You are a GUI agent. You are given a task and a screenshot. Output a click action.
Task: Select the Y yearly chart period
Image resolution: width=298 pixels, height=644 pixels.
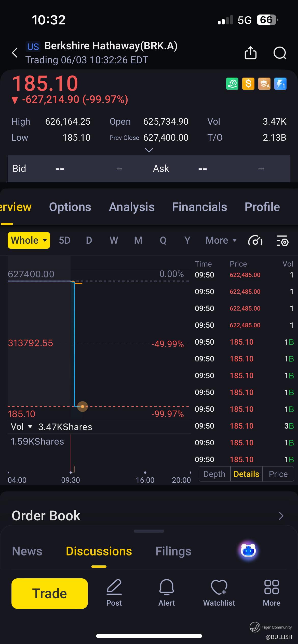[187, 240]
